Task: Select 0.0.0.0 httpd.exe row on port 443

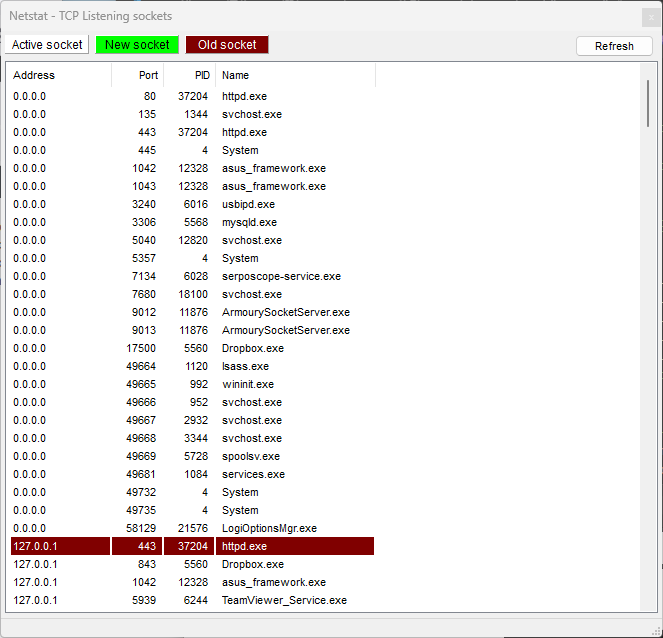Action: point(192,132)
